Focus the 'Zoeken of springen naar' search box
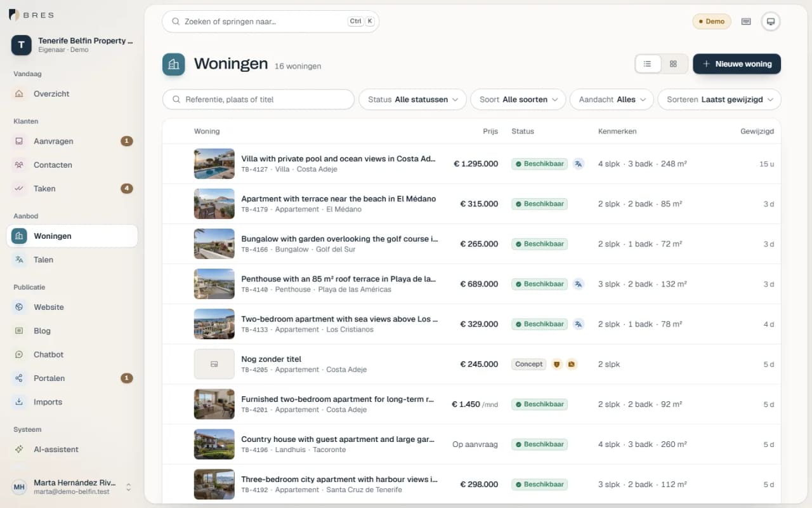The image size is (812, 508). pyautogui.click(x=270, y=22)
